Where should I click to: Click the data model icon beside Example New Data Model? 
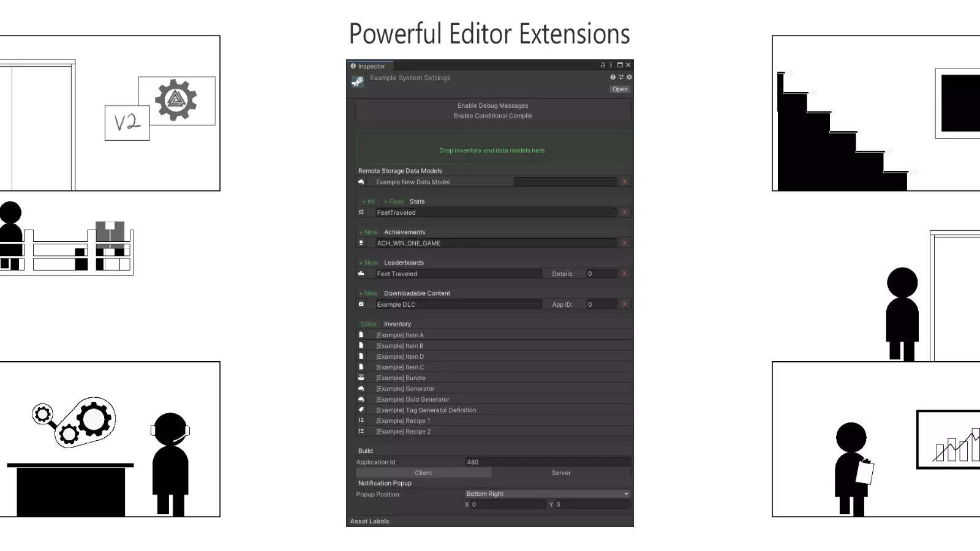click(361, 182)
